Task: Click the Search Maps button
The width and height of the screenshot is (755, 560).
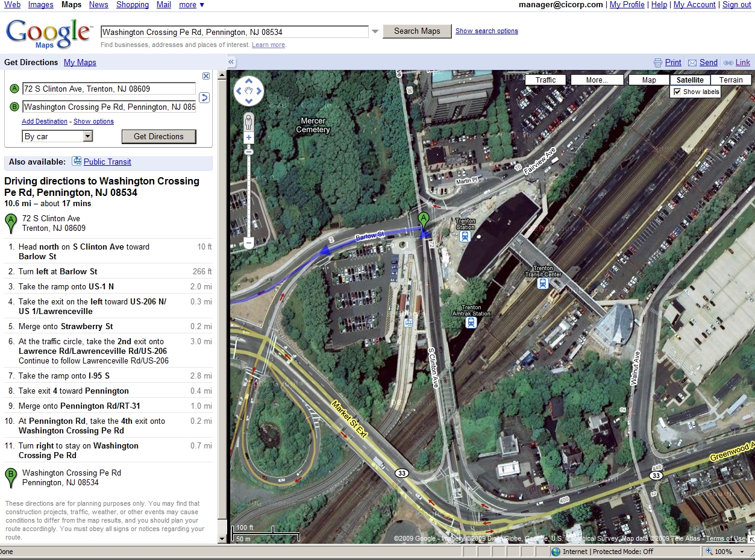Action: (x=417, y=31)
